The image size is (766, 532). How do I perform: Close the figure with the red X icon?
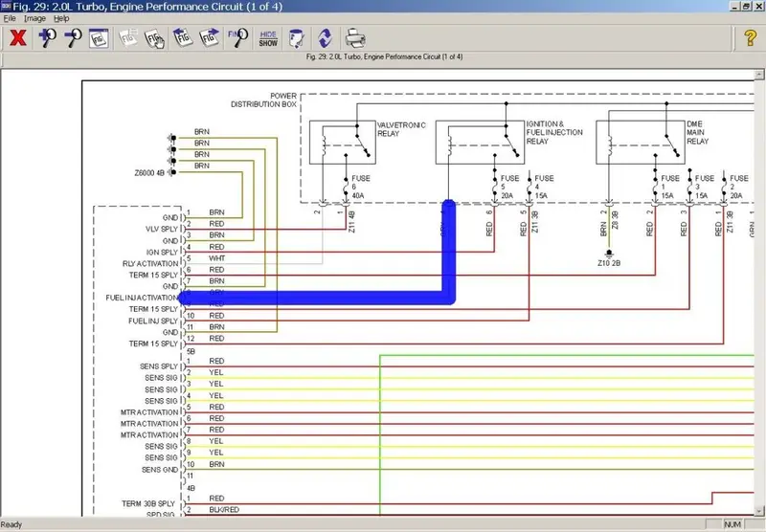[18, 37]
